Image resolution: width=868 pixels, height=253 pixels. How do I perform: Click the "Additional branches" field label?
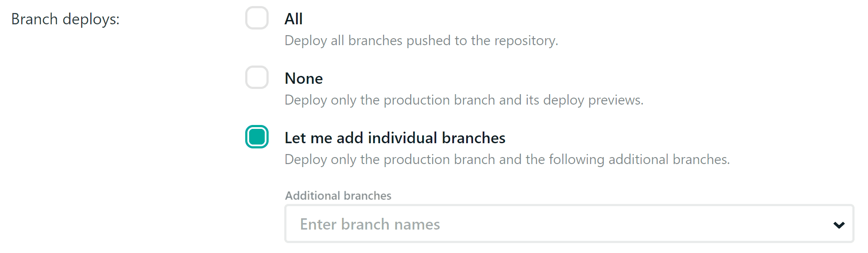tap(338, 196)
